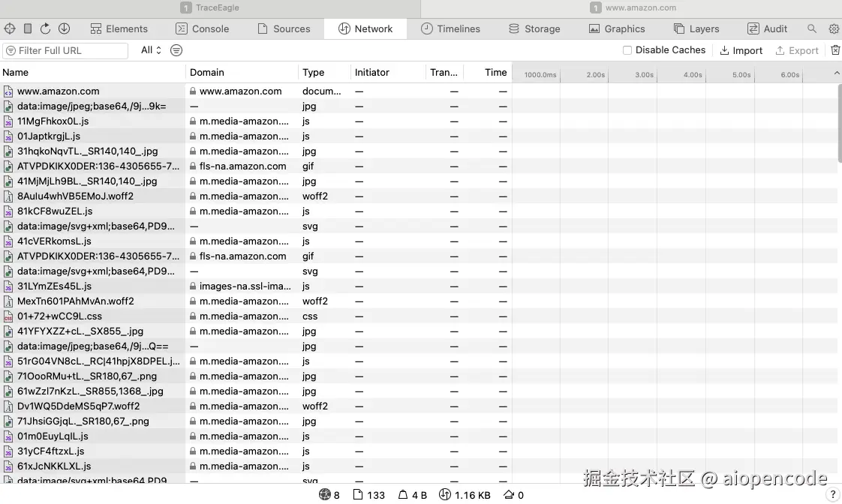Enable the Disable Caches checkbox
Image resolution: width=842 pixels, height=504 pixels.
[627, 50]
